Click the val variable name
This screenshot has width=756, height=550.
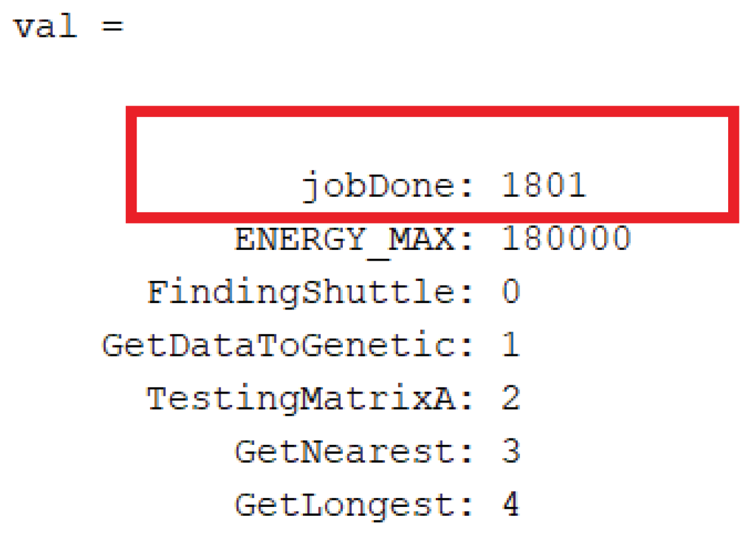pyautogui.click(x=44, y=27)
